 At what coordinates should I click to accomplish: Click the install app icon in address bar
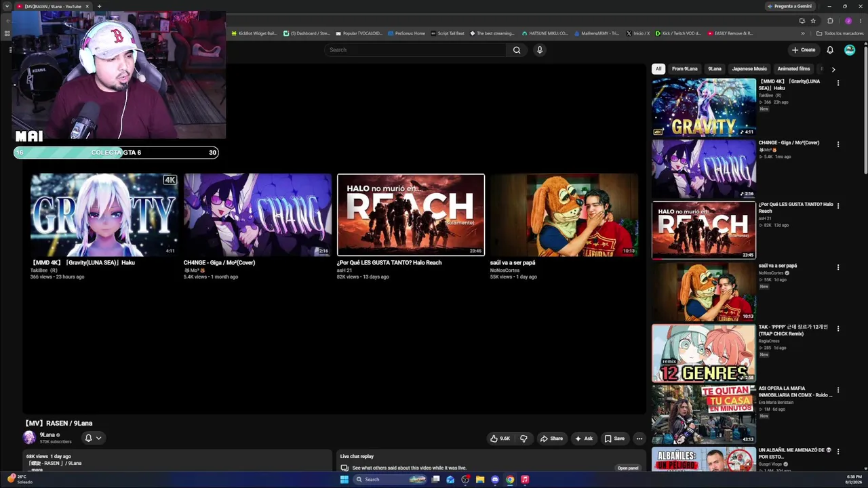point(802,20)
